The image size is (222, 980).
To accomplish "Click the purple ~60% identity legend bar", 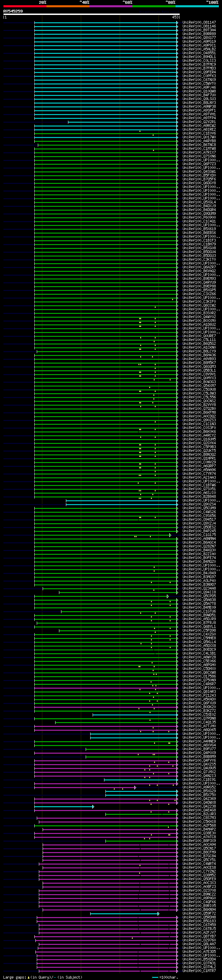I will 111,6.
